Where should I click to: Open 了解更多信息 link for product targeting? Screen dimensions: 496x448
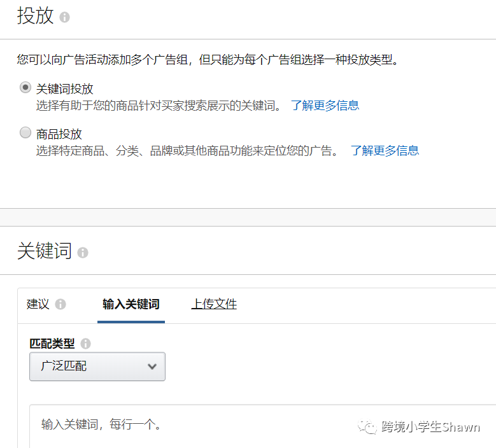(x=385, y=151)
